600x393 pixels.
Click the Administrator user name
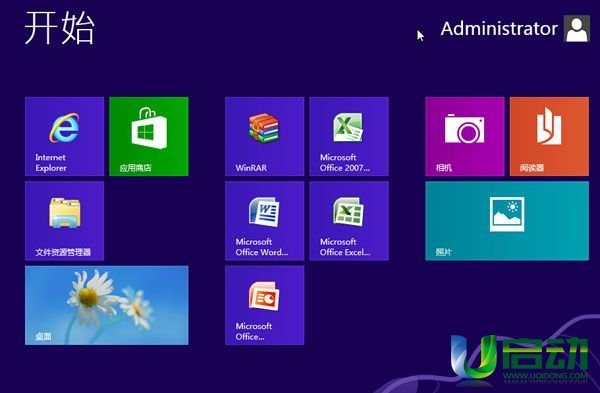(499, 29)
